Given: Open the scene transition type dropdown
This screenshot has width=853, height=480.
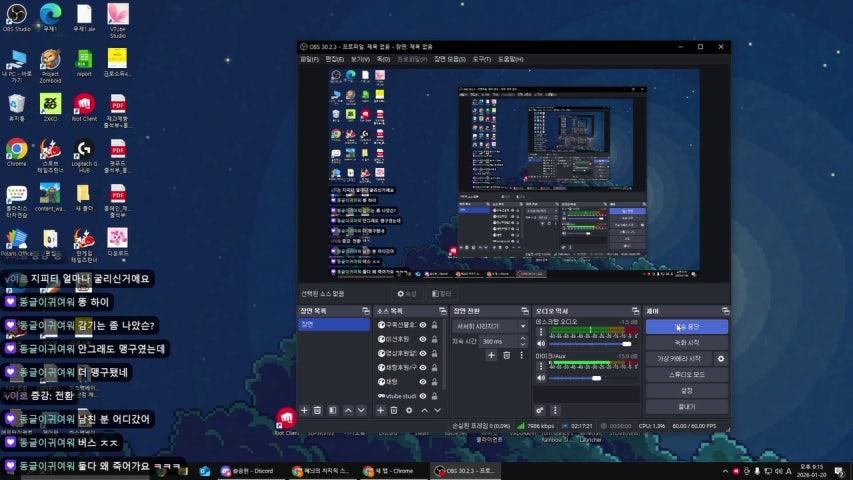Looking at the screenshot, I should (x=490, y=326).
